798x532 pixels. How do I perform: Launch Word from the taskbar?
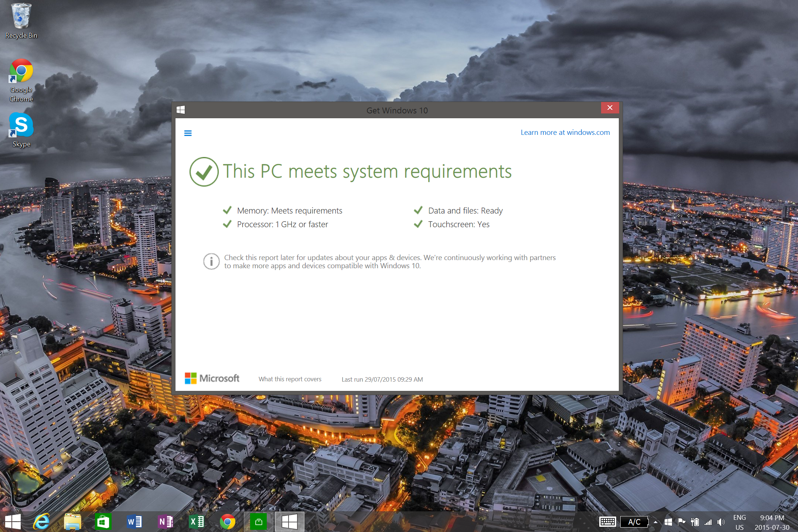(134, 522)
